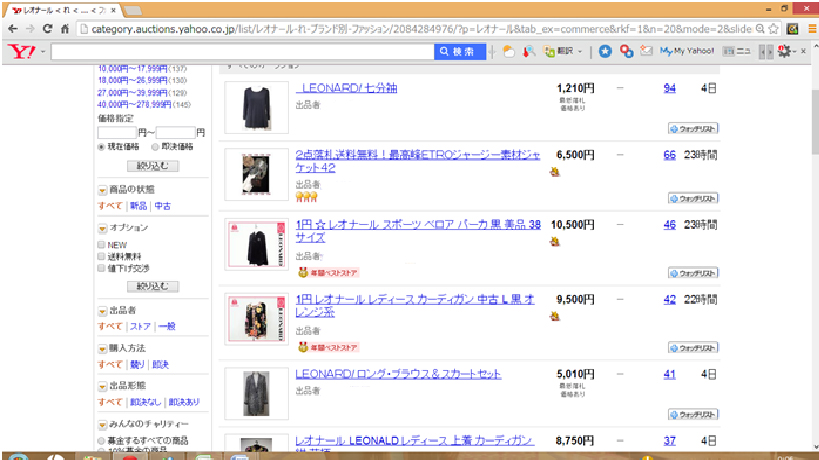Click the minimum price input field

click(116, 133)
